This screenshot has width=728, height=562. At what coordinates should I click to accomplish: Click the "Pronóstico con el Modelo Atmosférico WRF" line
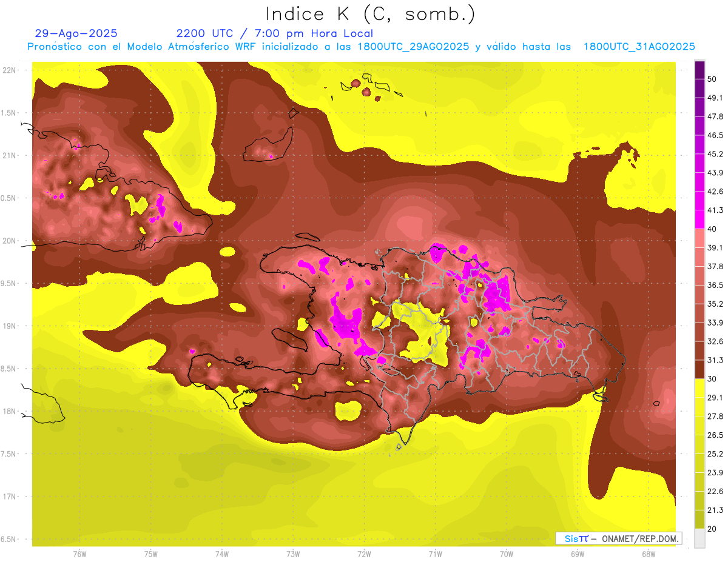tap(362, 47)
